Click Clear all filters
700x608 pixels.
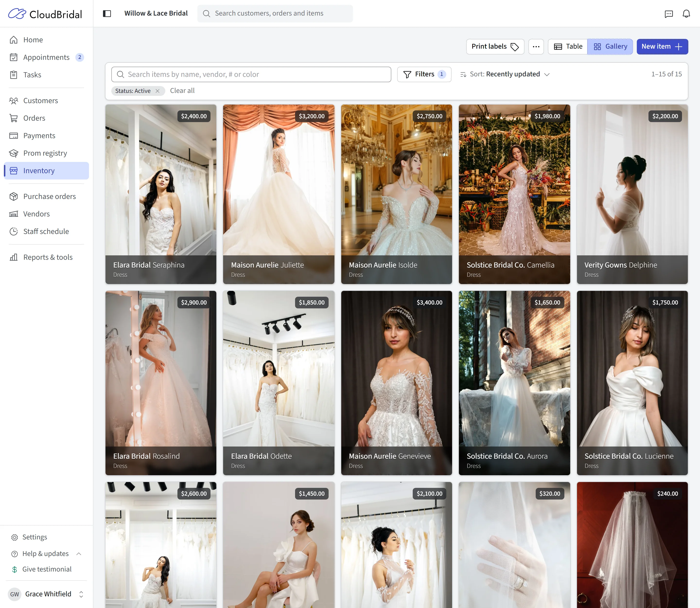pyautogui.click(x=182, y=90)
